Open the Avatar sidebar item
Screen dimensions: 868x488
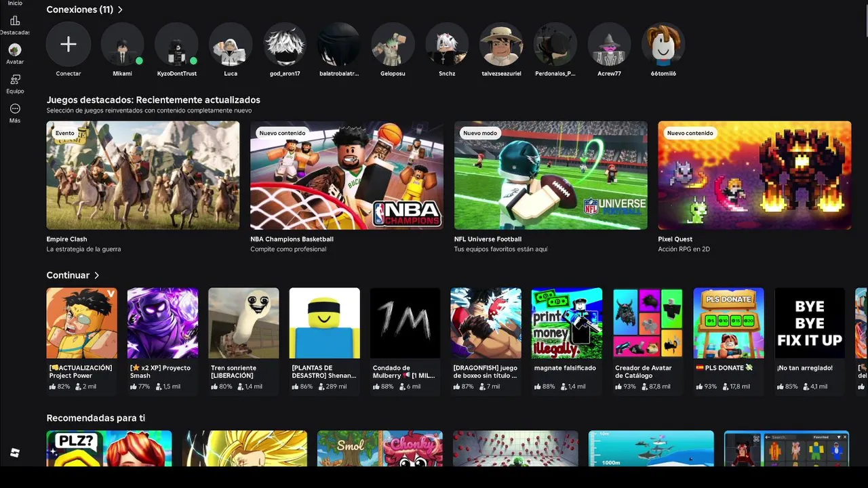pos(15,54)
